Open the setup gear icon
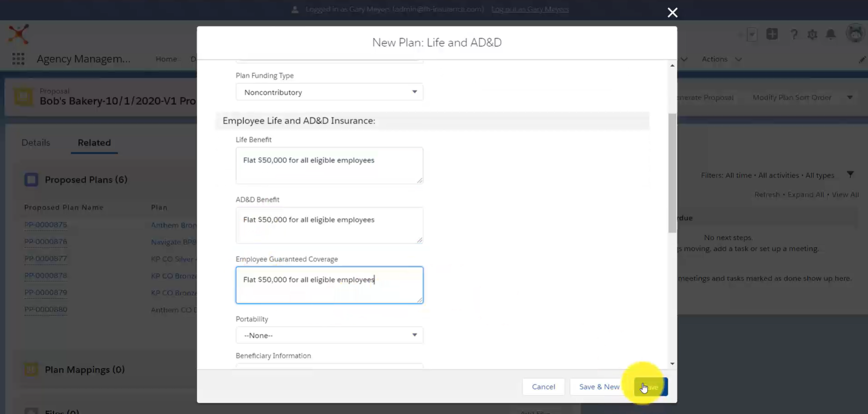Screen dimensions: 868x414 pos(812,34)
